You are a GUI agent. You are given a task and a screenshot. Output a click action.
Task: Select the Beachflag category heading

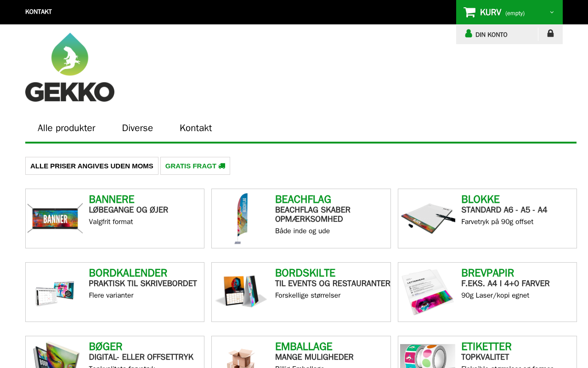point(303,200)
